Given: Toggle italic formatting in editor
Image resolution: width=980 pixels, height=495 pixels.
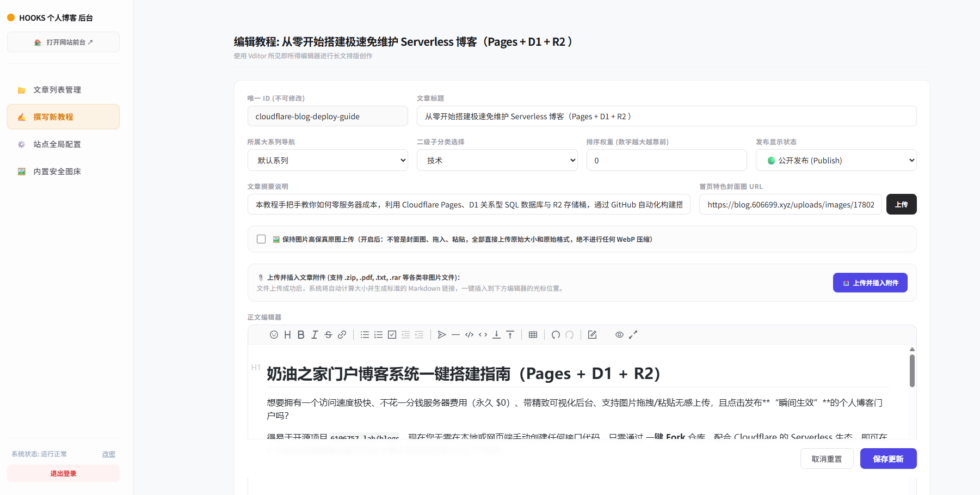Looking at the screenshot, I should (x=315, y=335).
